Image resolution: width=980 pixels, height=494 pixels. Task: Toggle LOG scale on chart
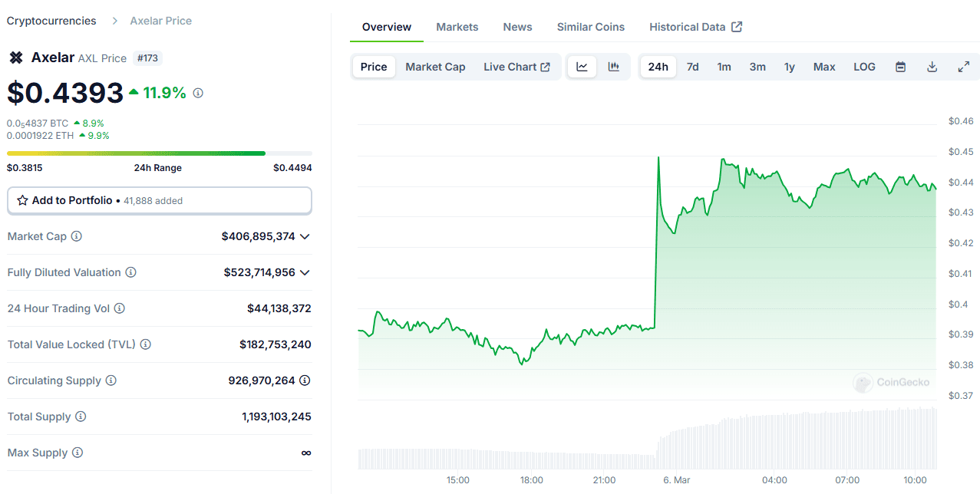(x=865, y=67)
